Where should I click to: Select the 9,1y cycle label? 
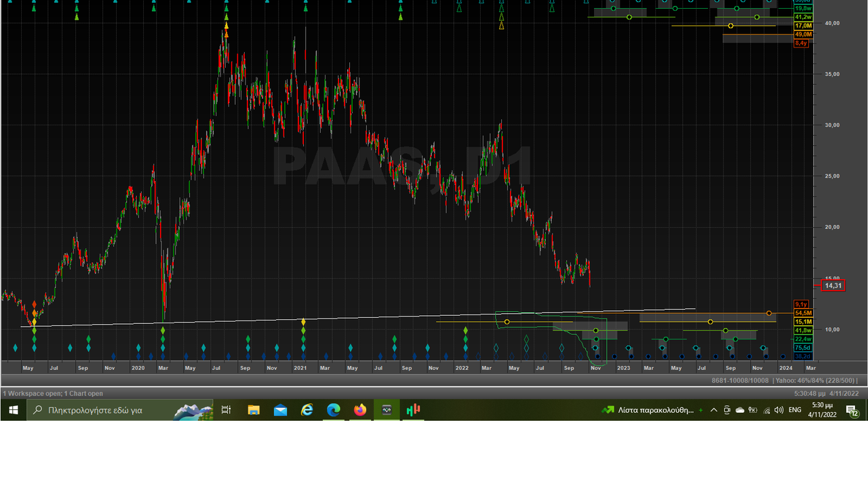pyautogui.click(x=802, y=304)
